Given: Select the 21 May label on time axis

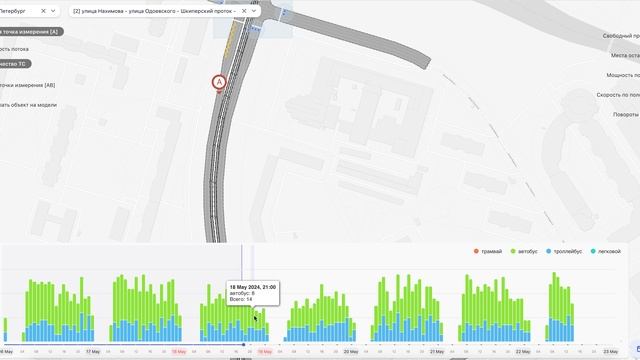Looking at the screenshot, I should [437, 351].
